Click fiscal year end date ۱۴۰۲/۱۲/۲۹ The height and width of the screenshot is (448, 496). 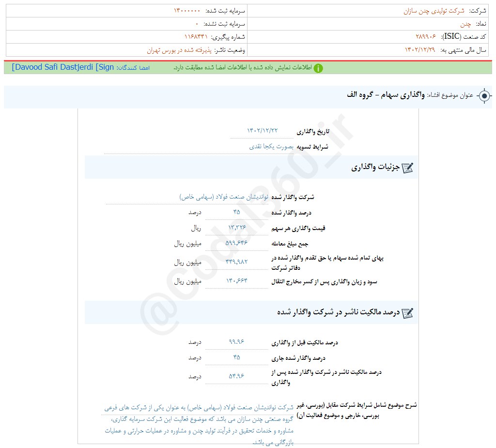pyautogui.click(x=420, y=50)
